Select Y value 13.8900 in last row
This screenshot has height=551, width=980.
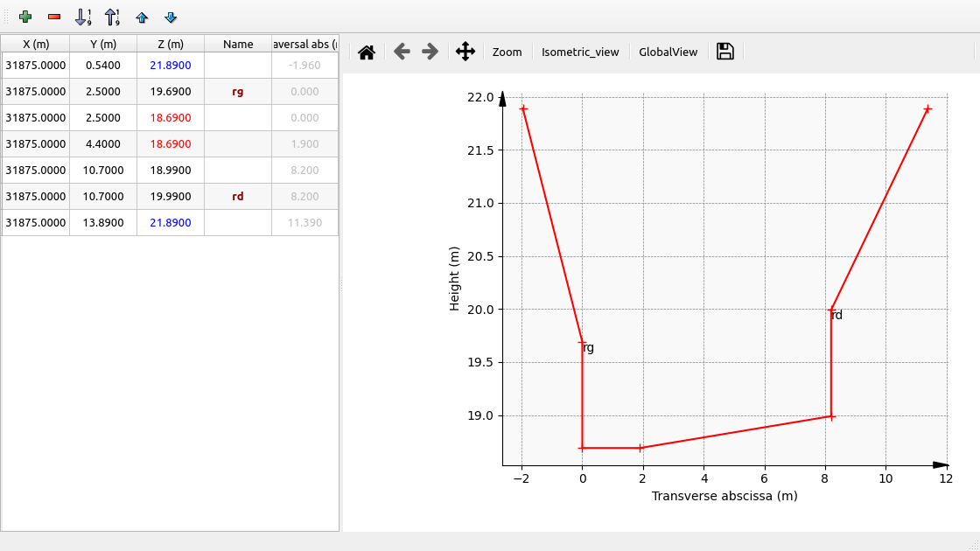[103, 223]
